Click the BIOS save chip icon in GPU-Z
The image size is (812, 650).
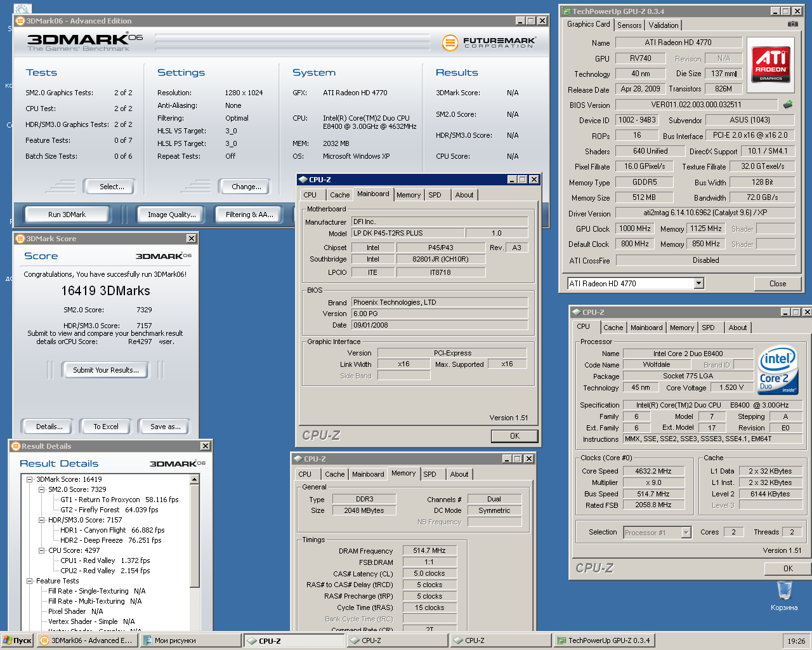tap(788, 104)
